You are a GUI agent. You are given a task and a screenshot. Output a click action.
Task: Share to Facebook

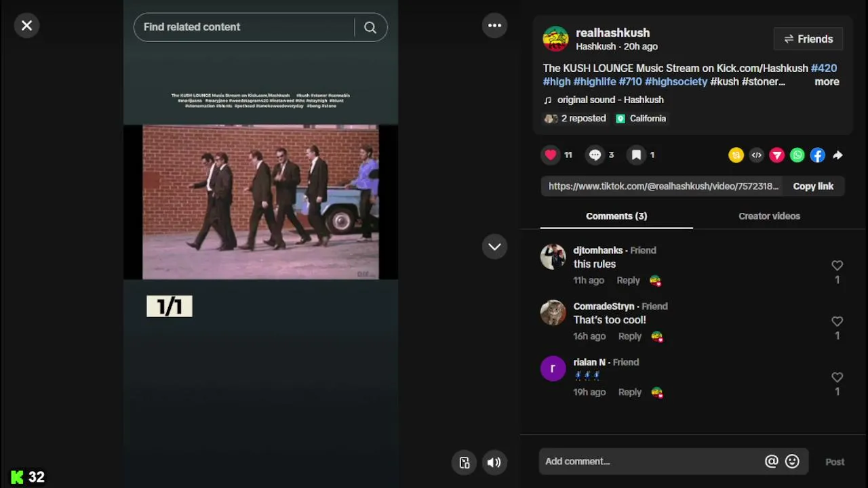818,155
